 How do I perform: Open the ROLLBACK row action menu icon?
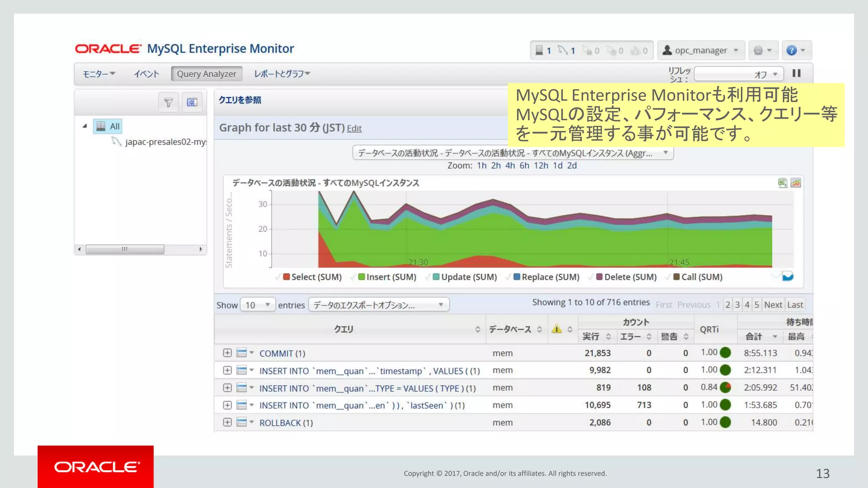coord(245,422)
